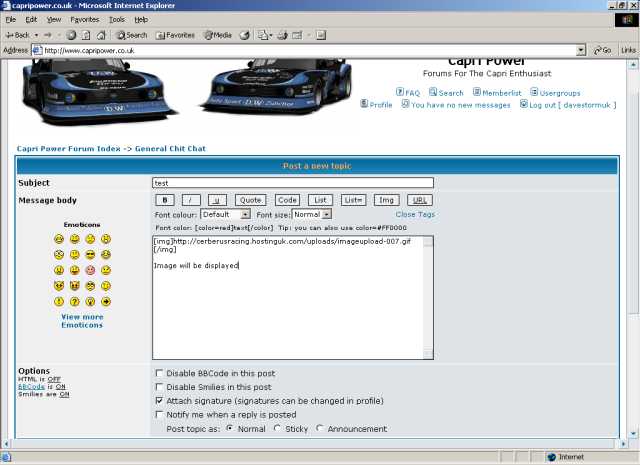
Task: Click the Usergroups forum icon
Action: [534, 92]
